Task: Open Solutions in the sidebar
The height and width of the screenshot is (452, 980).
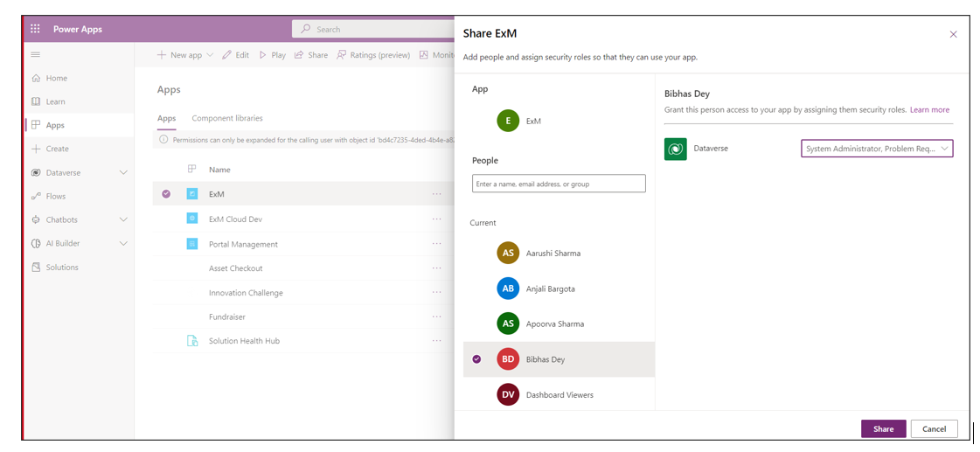Action: click(62, 267)
